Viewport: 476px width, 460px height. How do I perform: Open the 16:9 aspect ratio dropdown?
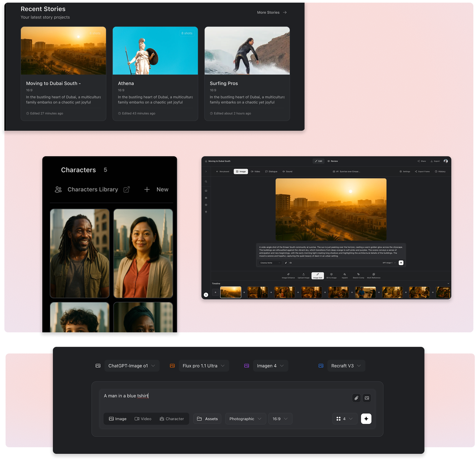click(280, 419)
